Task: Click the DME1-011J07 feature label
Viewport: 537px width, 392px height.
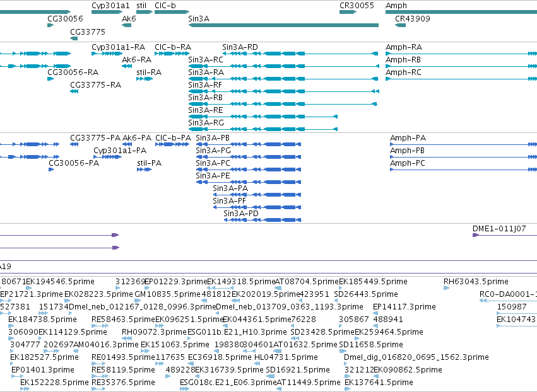Action: (x=499, y=229)
